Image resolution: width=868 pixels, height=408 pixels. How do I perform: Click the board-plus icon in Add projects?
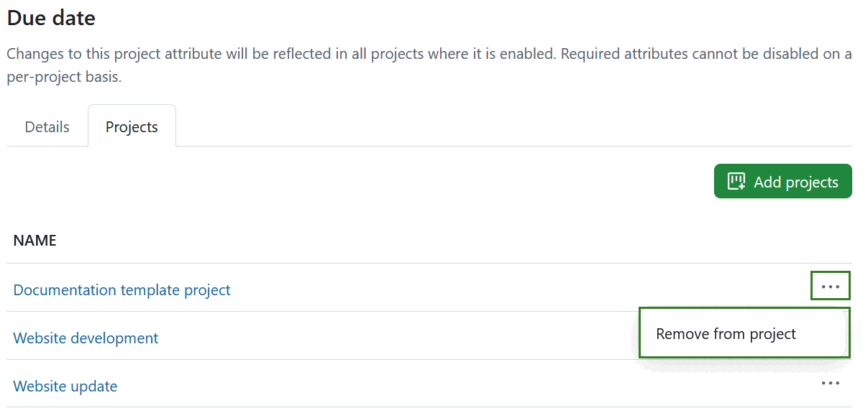coord(736,182)
